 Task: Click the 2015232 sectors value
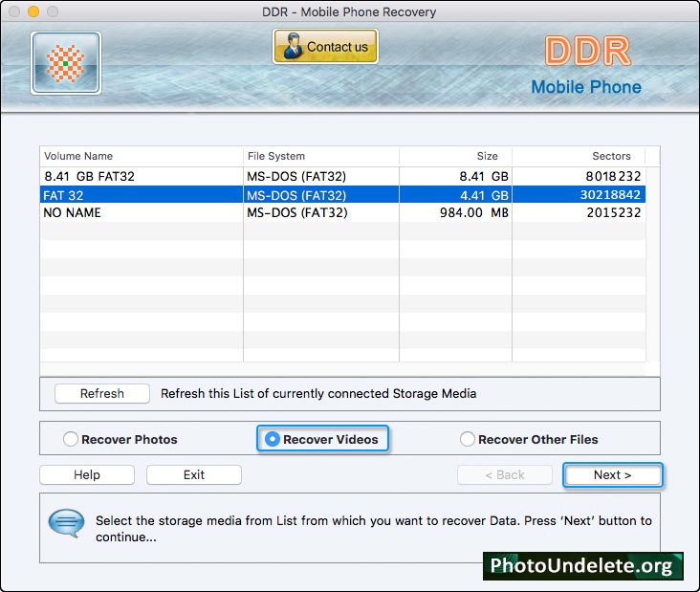pyautogui.click(x=614, y=212)
